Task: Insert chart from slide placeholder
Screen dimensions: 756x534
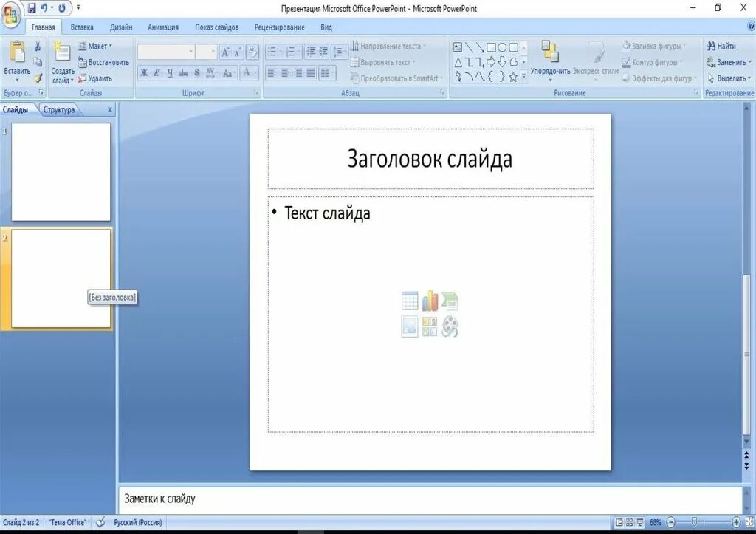Action: 430,301
